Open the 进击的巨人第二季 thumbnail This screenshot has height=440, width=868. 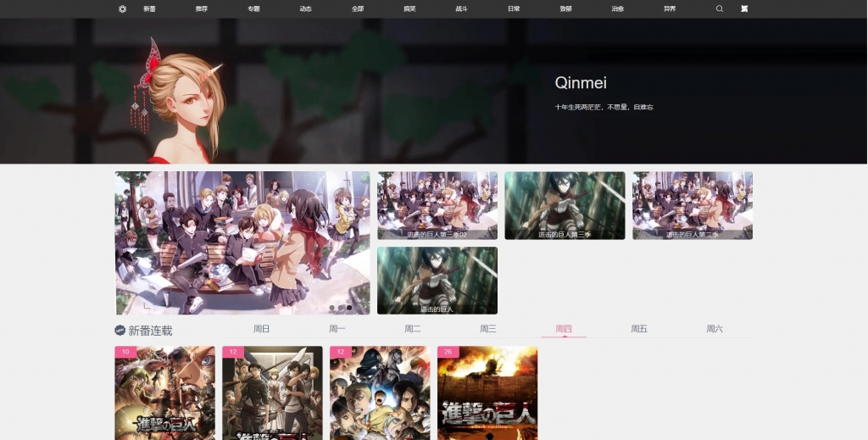[x=693, y=205]
